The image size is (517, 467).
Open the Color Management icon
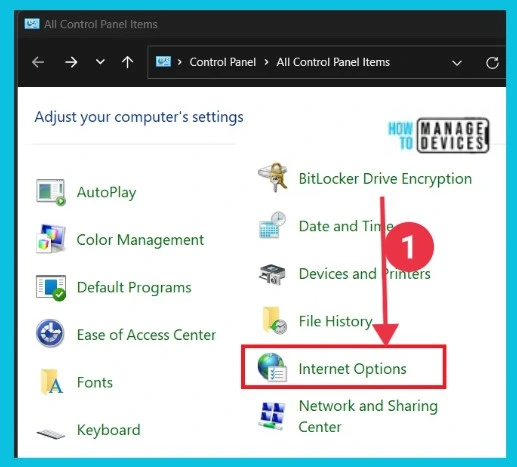click(x=51, y=239)
